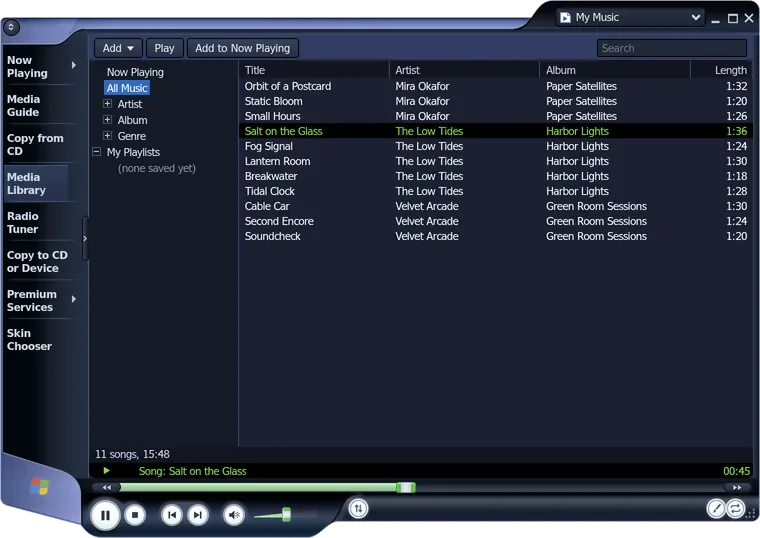Toggle the shuffle up-down arrows button
760x538 pixels.
click(x=358, y=508)
